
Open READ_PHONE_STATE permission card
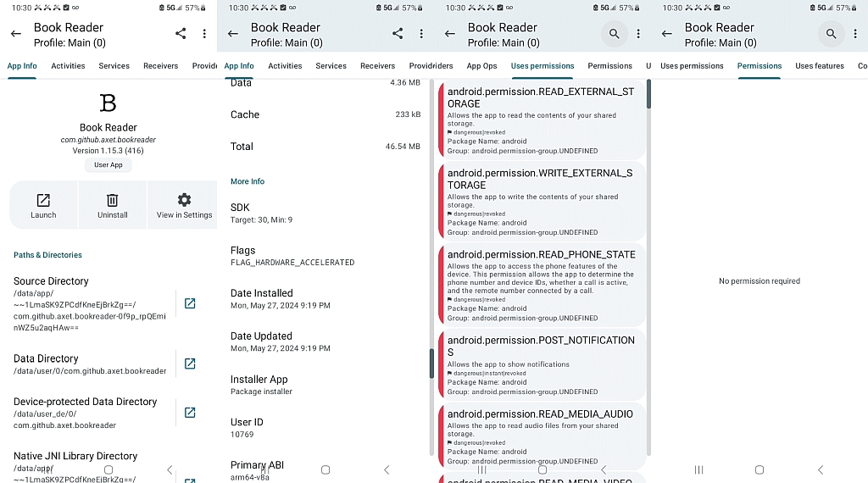[x=542, y=285]
